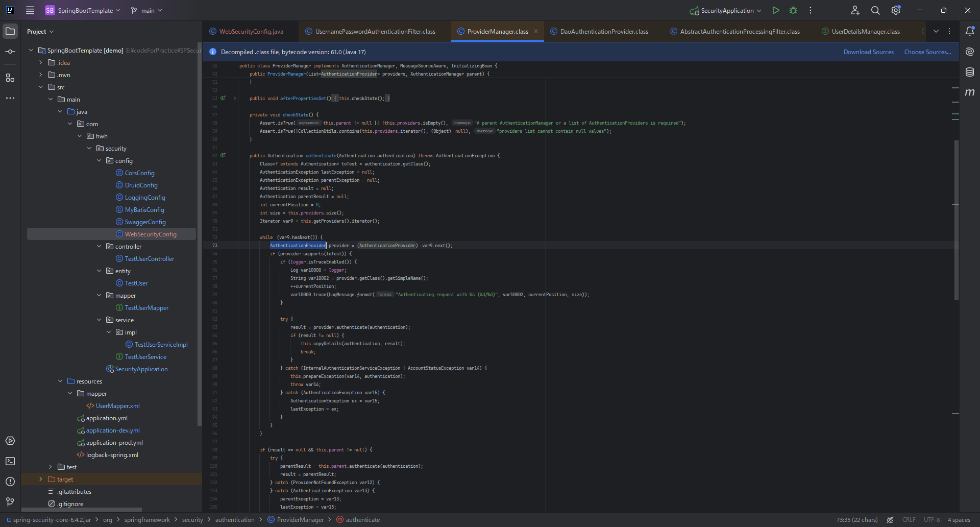
Task: Open the AI Assistant panel
Action: 970,52
